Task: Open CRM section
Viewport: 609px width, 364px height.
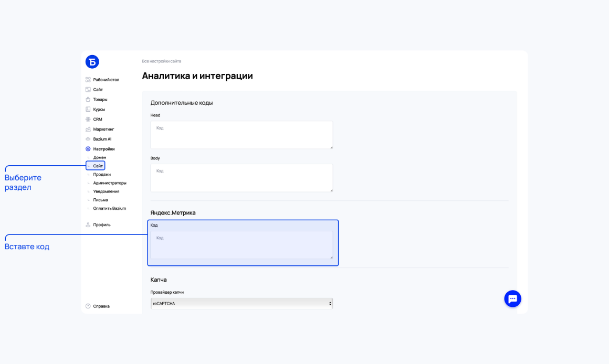Action: point(98,119)
